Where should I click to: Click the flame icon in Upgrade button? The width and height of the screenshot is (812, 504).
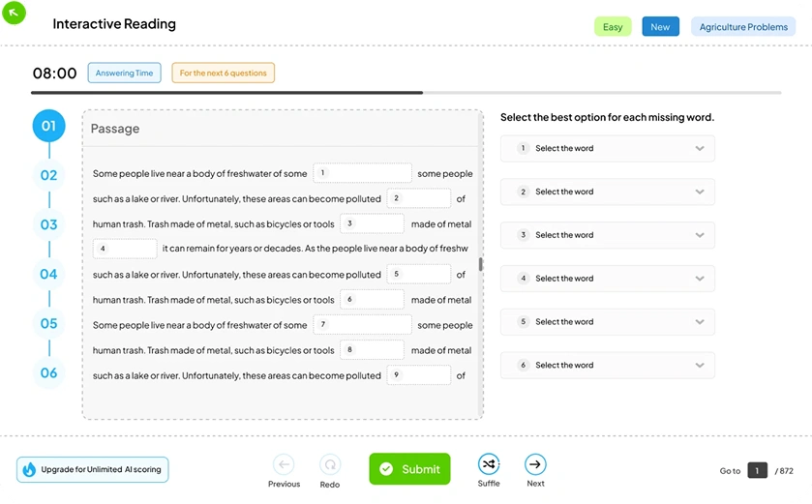point(29,470)
